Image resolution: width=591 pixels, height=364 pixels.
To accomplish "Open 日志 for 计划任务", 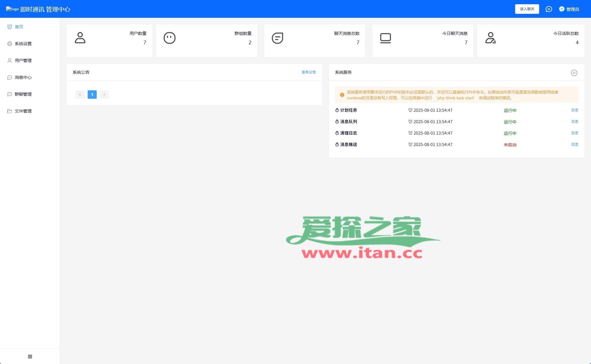I will click(x=575, y=110).
